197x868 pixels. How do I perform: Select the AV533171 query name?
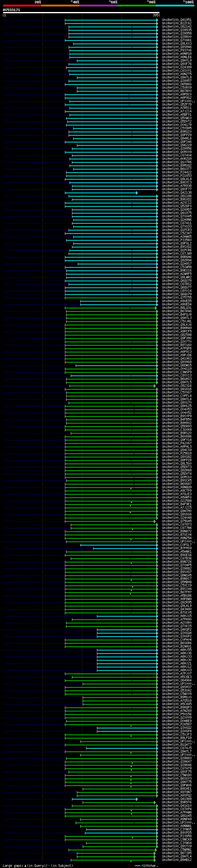click(x=11, y=10)
